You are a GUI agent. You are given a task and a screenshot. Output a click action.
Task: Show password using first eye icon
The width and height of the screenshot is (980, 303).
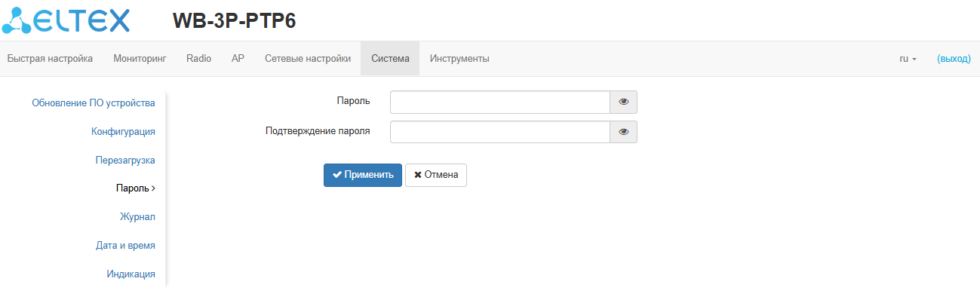coord(623,103)
